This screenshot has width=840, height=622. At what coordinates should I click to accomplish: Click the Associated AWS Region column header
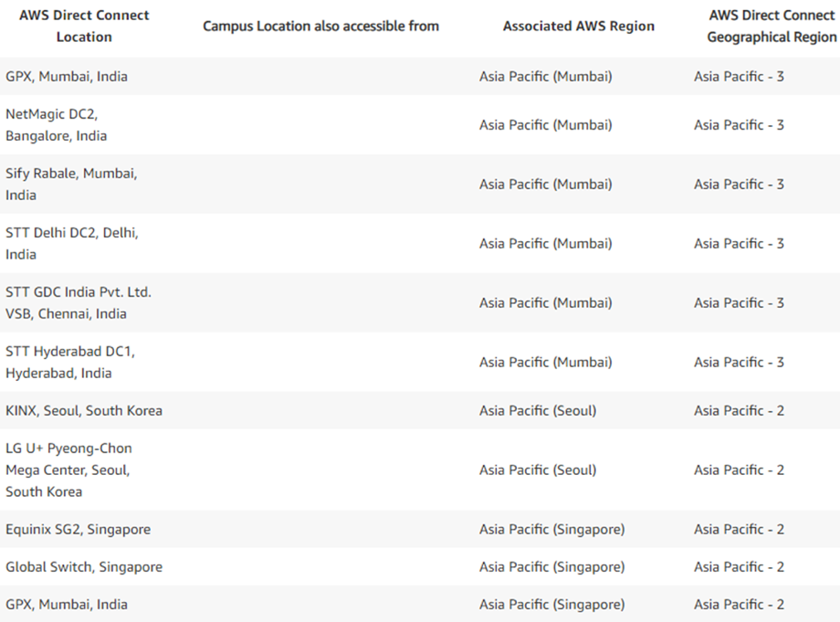pos(579,26)
